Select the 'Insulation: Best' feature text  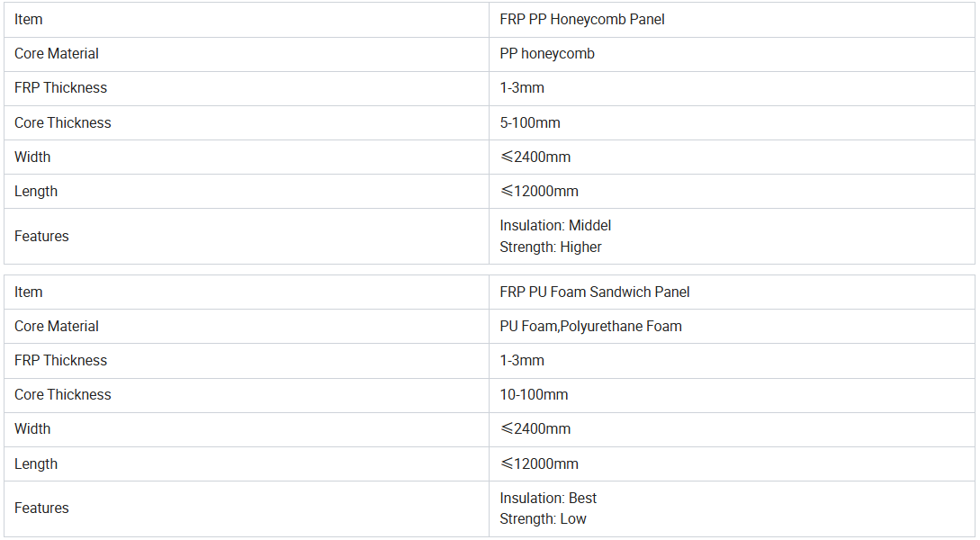548,498
